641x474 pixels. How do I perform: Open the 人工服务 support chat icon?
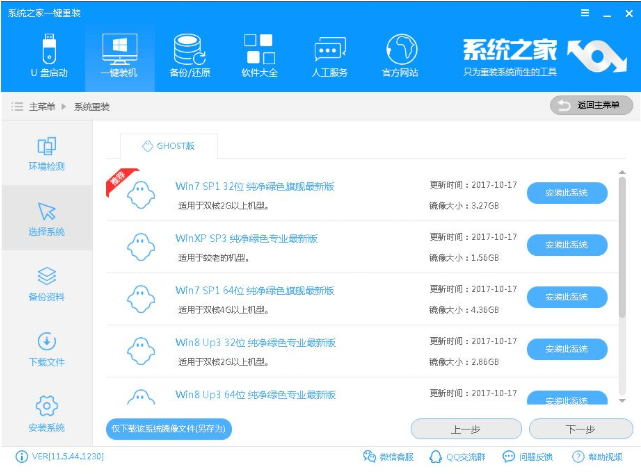pos(331,54)
